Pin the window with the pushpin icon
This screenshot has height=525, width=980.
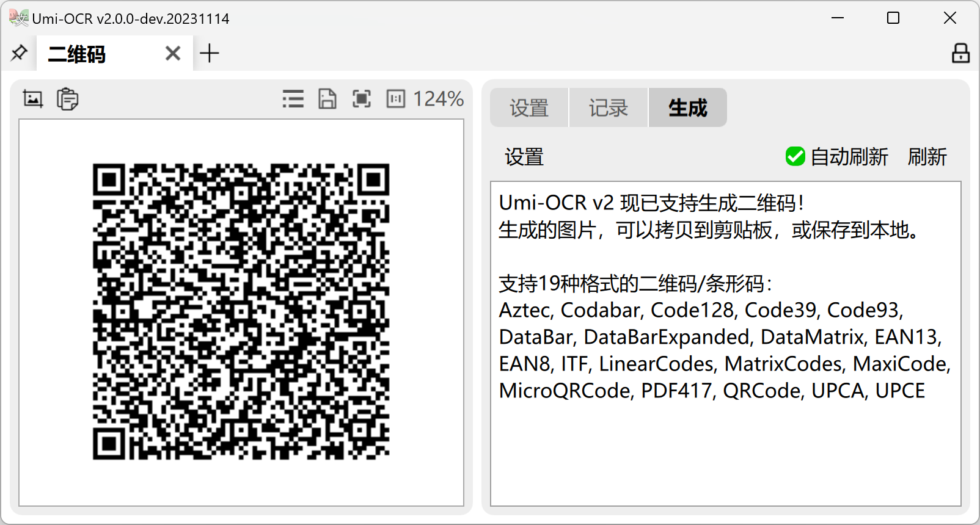pos(19,53)
